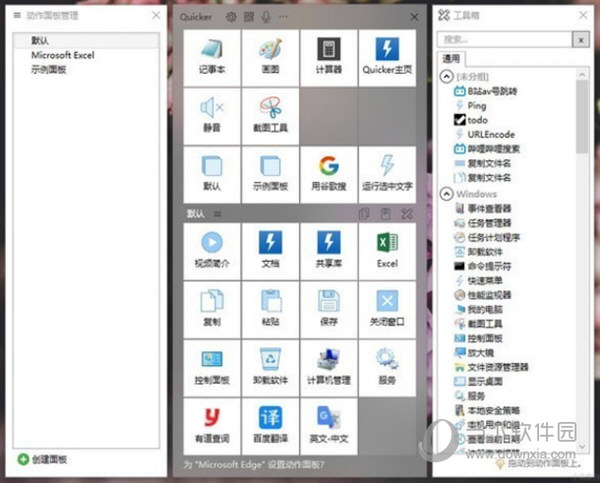600x483 pixels.
Task: Open the 计算机管理 action tile
Action: (x=329, y=368)
